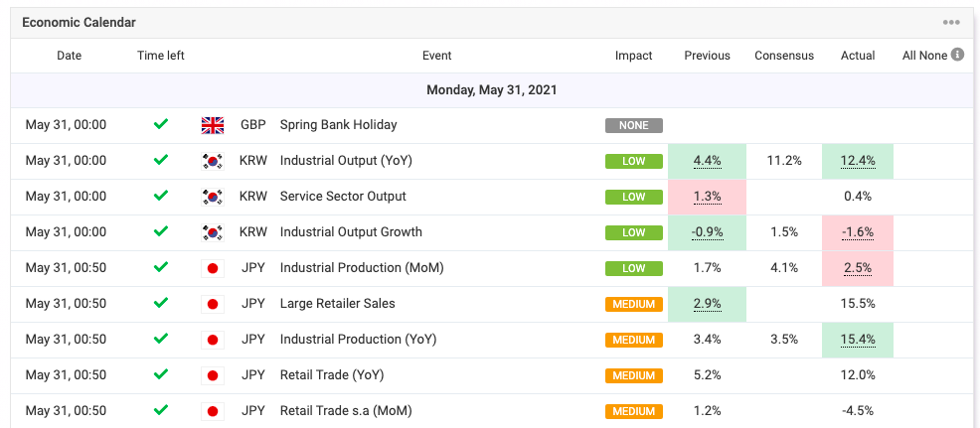Click the Japan flag on Retail Trade s.a (MoM) row
980x428 pixels.
point(213,410)
